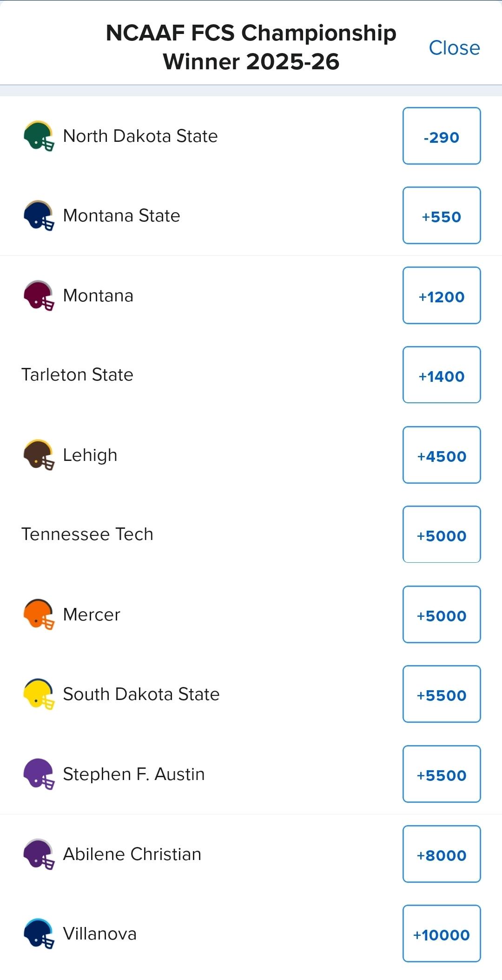The height and width of the screenshot is (980, 502).
Task: Select North Dakota State -290 odds
Action: [x=442, y=136]
